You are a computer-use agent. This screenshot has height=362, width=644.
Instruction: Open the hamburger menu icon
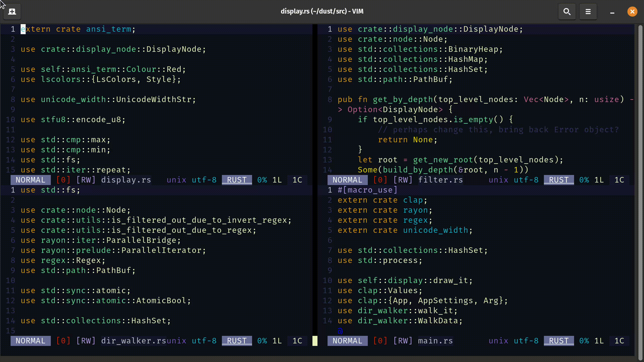click(589, 11)
